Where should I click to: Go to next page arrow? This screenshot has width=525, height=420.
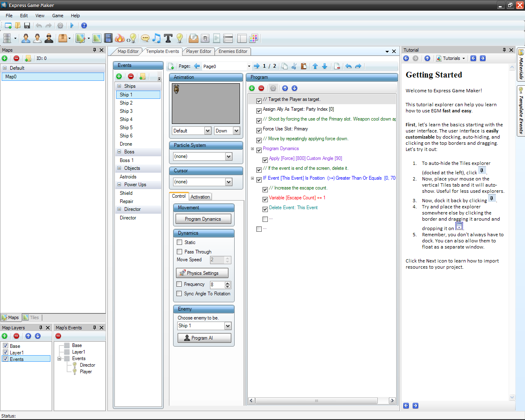point(257,66)
